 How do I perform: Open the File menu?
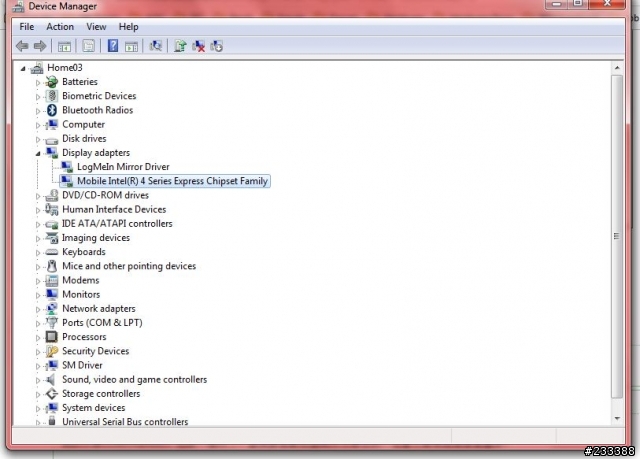pos(27,27)
